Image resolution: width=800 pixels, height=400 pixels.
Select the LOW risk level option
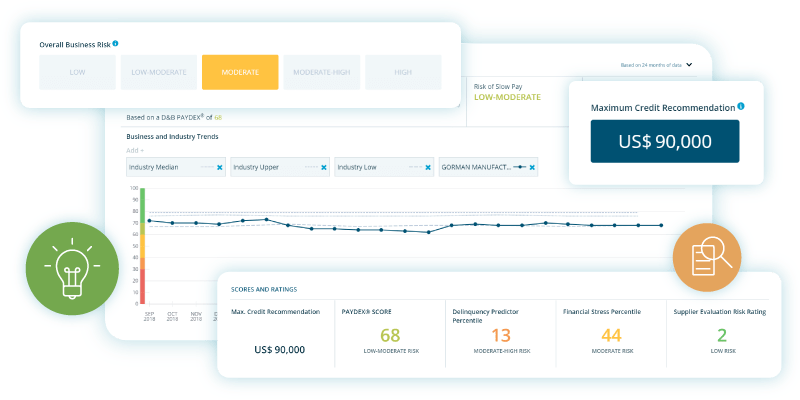[77, 72]
